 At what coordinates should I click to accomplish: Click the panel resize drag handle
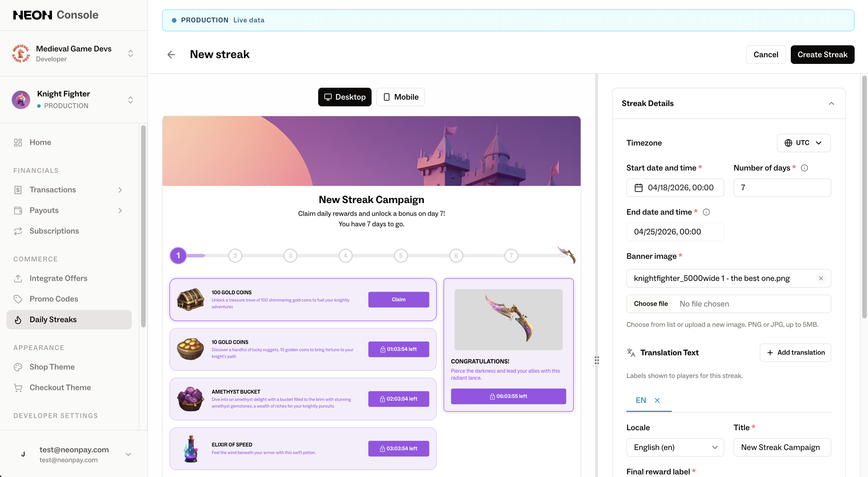coord(597,360)
